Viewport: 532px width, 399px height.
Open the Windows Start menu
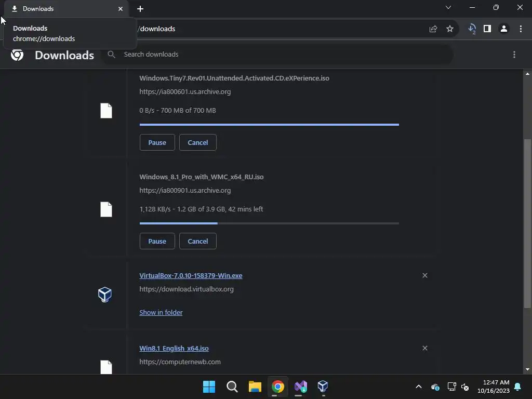[x=209, y=387]
